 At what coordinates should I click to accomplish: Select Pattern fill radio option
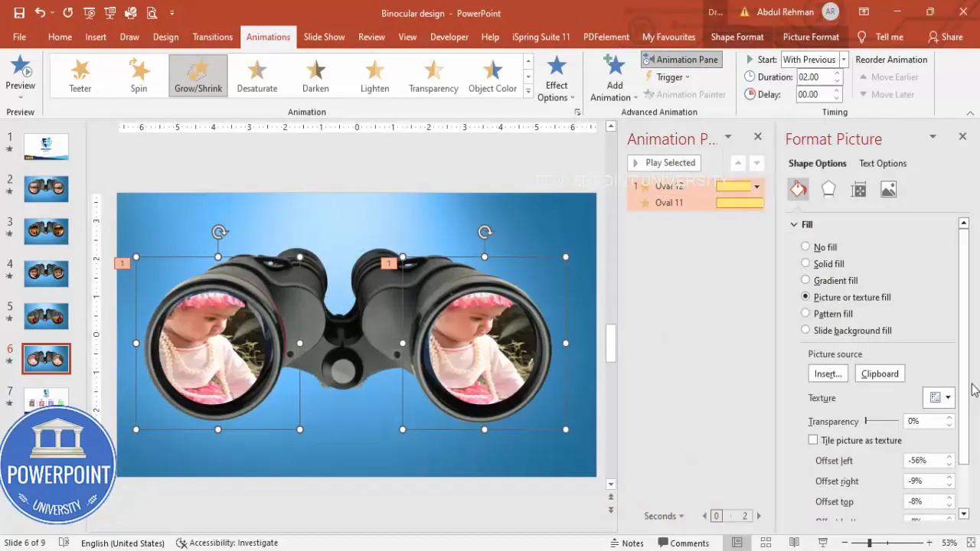point(805,313)
